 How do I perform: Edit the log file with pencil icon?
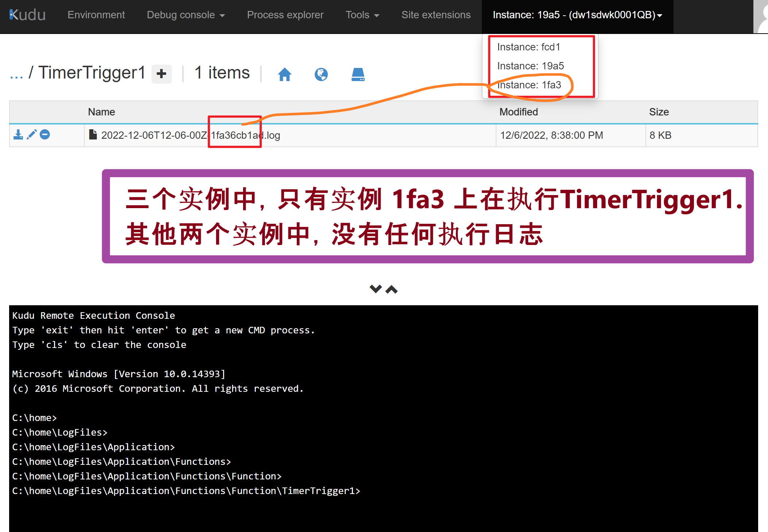pyautogui.click(x=32, y=134)
